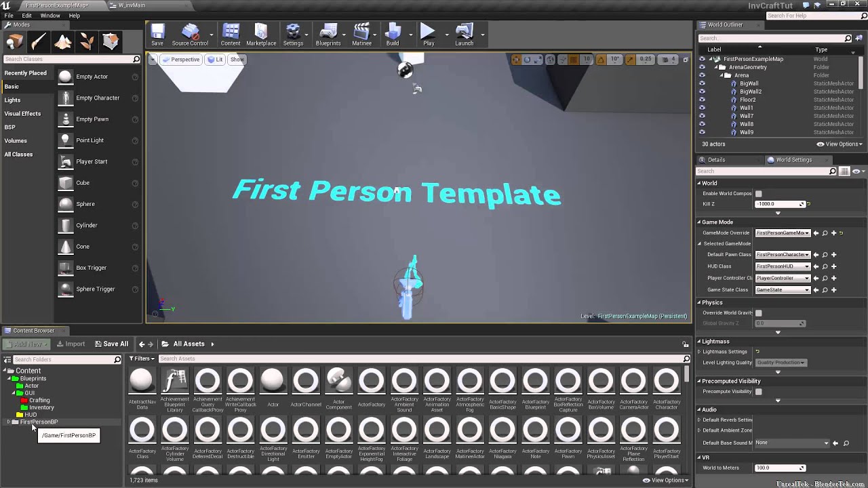Click the viewport Show button

[237, 60]
